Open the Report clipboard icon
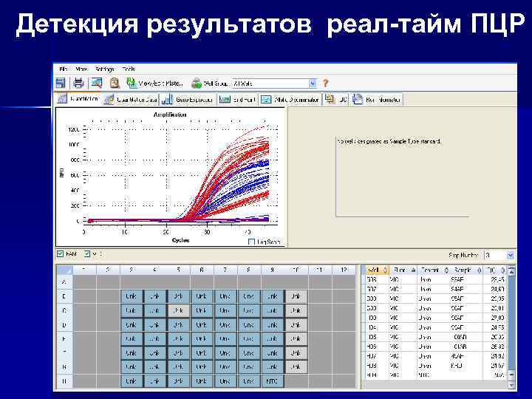 coord(115,83)
